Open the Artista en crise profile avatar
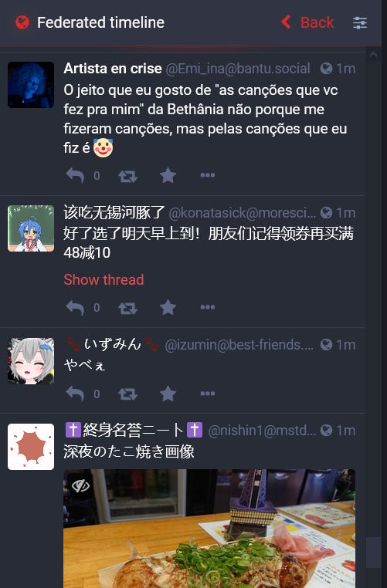Image resolution: width=387 pixels, height=588 pixels. (x=31, y=85)
